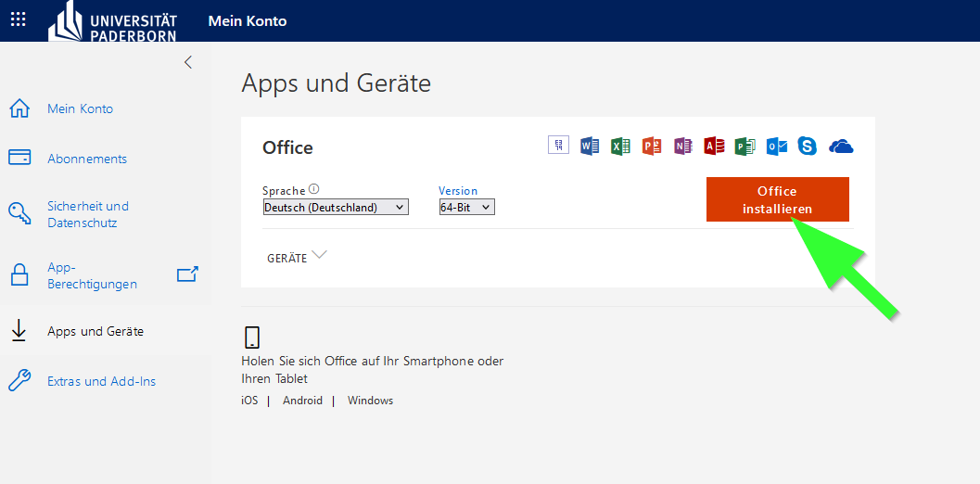
Task: Open the Version 64-Bit dropdown
Action: coord(466,208)
